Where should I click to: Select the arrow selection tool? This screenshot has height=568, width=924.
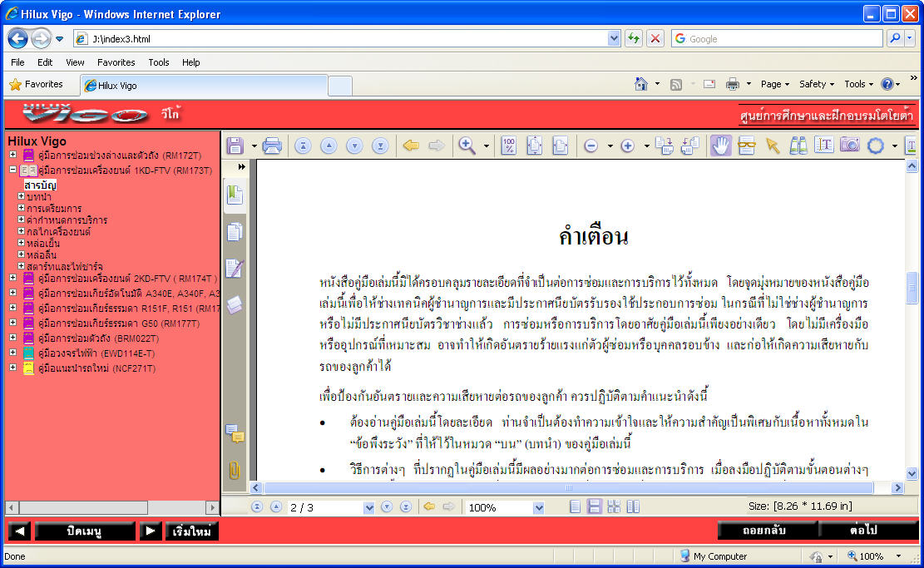773,146
